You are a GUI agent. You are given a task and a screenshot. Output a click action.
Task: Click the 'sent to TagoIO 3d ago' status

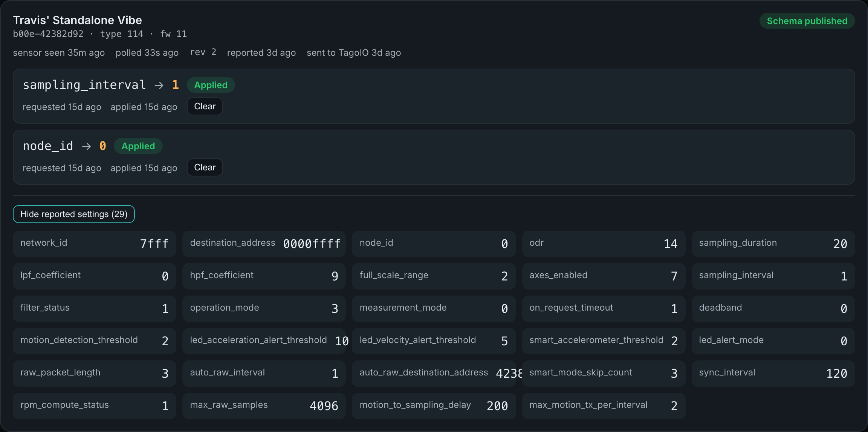coord(354,52)
